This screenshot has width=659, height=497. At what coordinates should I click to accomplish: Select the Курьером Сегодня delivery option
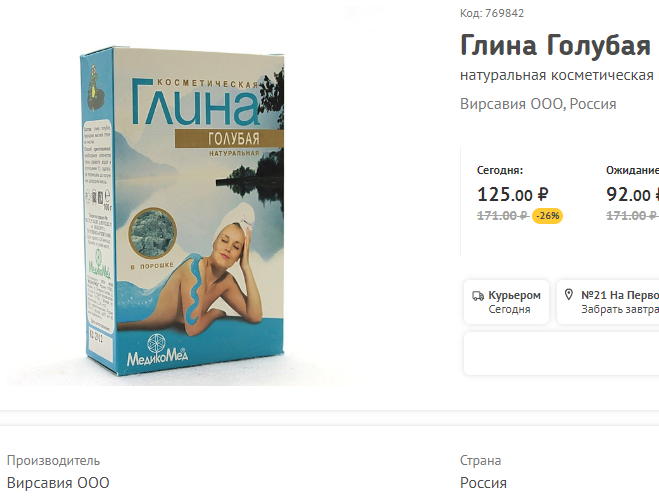pos(506,302)
